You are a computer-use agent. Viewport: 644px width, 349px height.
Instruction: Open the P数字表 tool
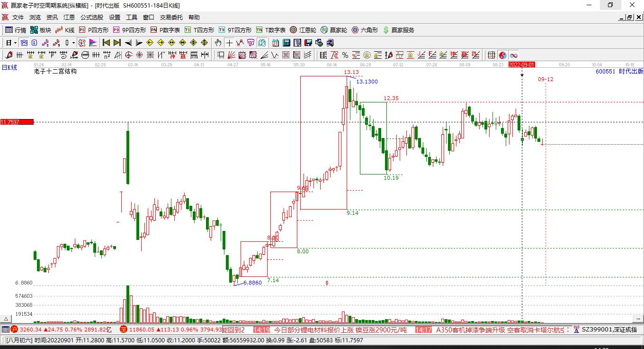165,30
